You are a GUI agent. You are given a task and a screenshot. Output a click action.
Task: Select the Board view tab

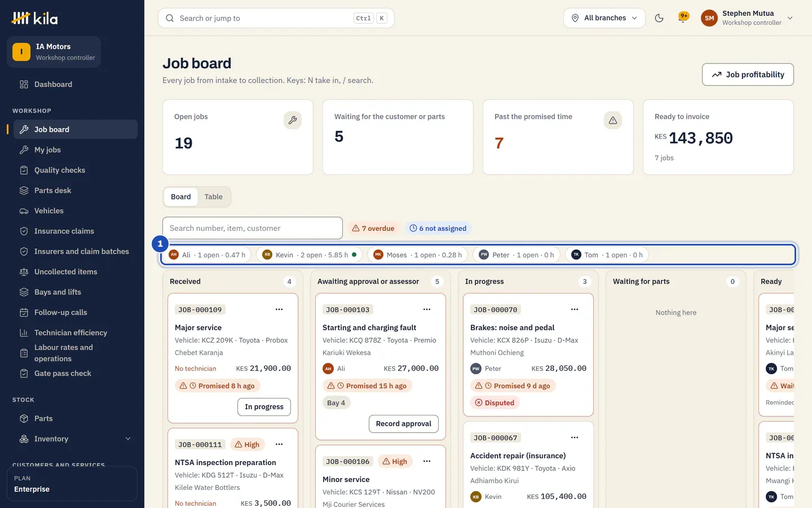coord(181,196)
